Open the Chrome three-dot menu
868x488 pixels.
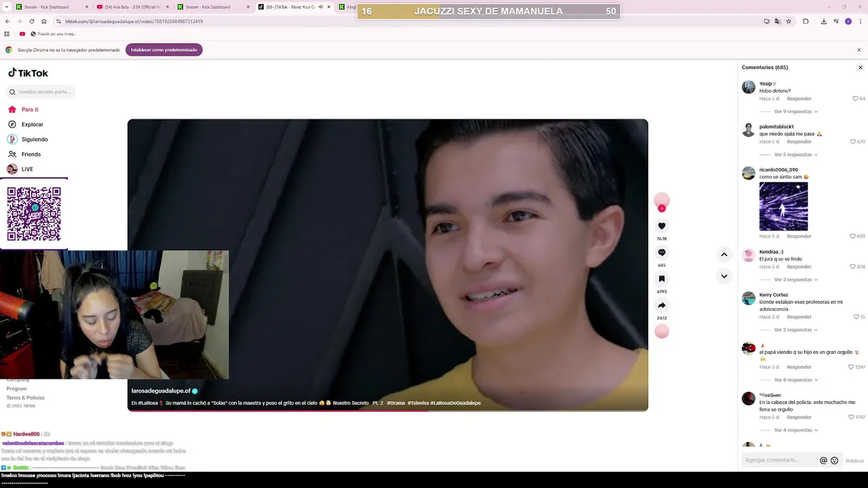click(x=860, y=21)
